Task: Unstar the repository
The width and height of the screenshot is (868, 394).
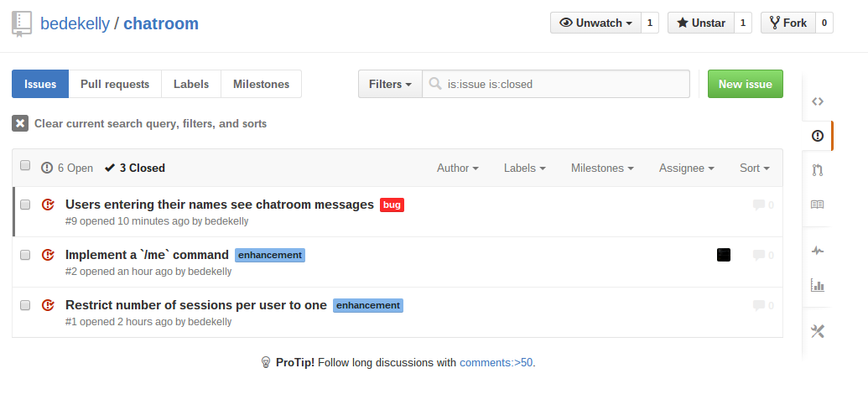Action: point(701,23)
